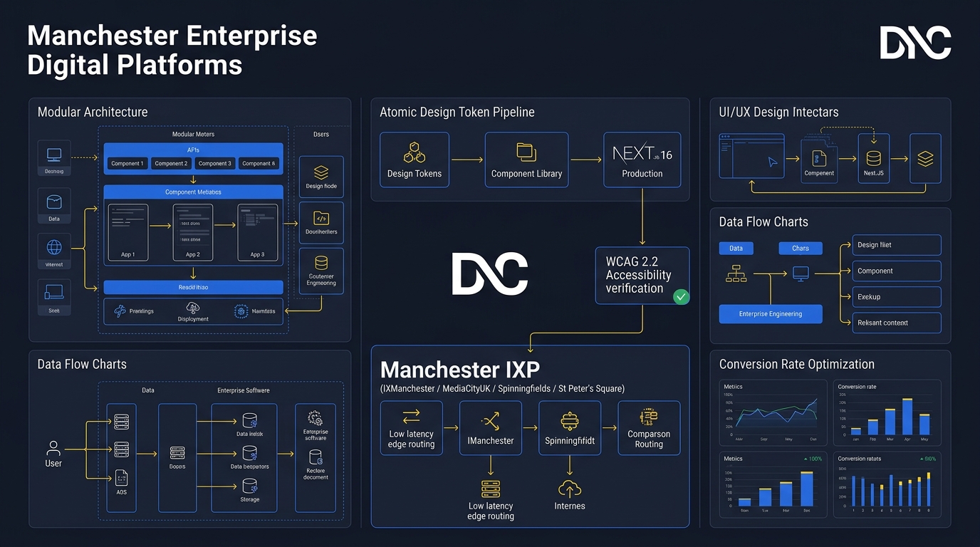This screenshot has height=547, width=980.
Task: Select the Spinningfidit box
Action: [x=570, y=428]
